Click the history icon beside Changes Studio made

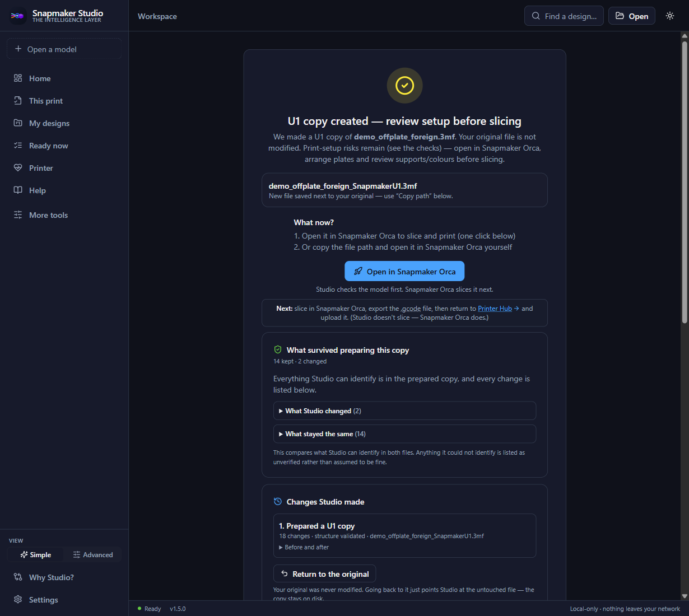[278, 502]
